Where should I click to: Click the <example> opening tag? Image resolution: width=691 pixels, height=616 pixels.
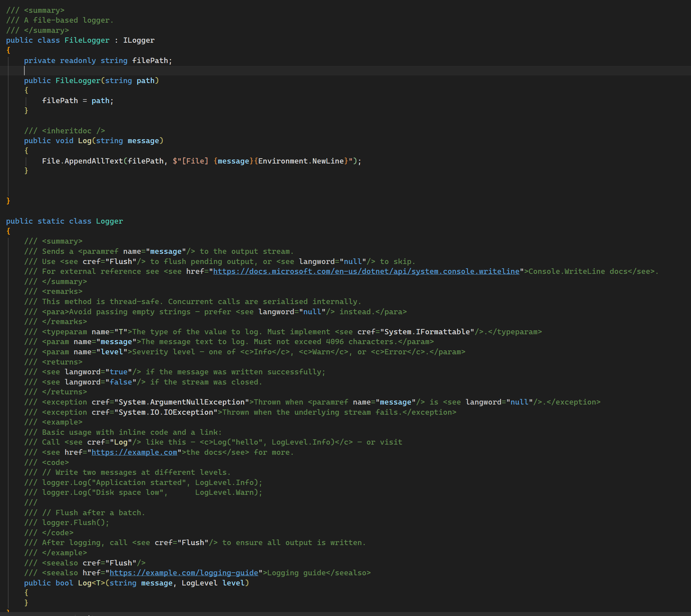pos(62,422)
